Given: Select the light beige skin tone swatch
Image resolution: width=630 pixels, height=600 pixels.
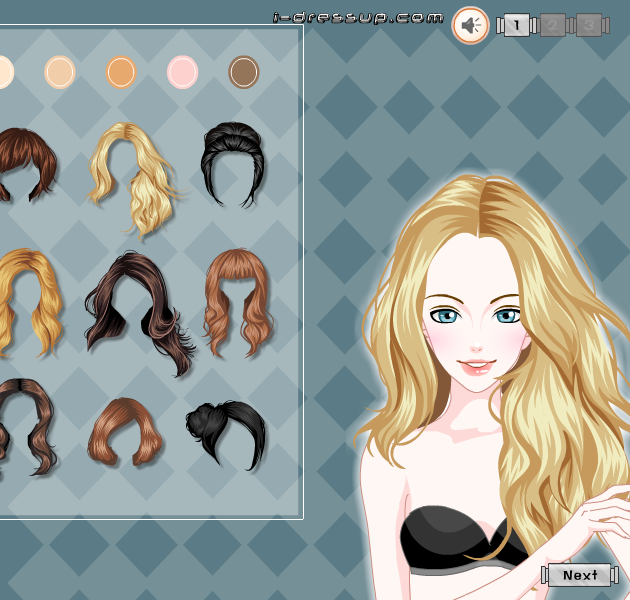Looking at the screenshot, I should 60,72.
